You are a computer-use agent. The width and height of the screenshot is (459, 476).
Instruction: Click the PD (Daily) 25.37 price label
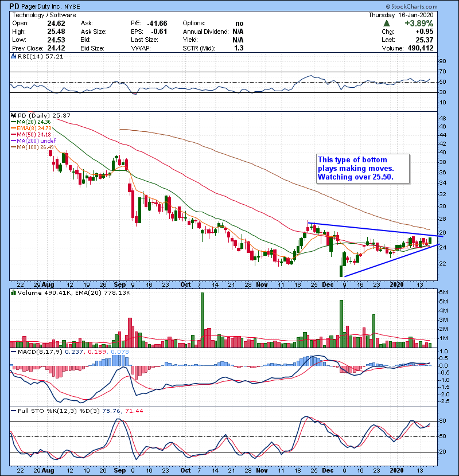coord(44,115)
